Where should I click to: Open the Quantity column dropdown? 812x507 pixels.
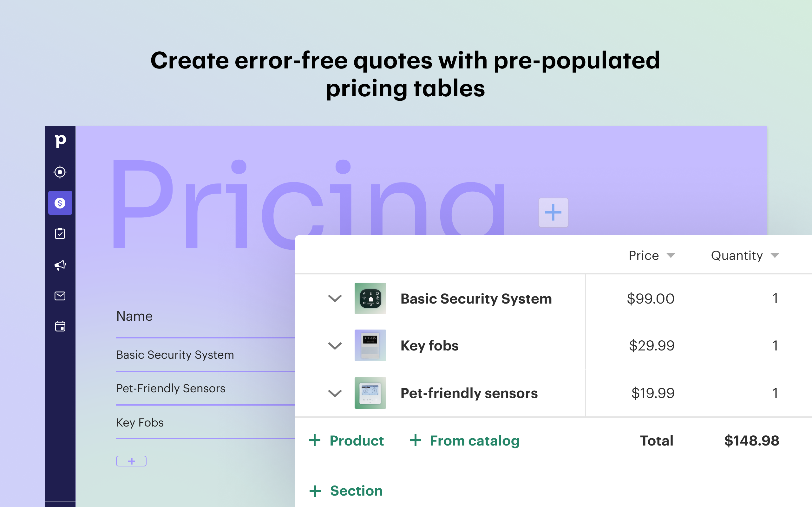click(x=775, y=255)
